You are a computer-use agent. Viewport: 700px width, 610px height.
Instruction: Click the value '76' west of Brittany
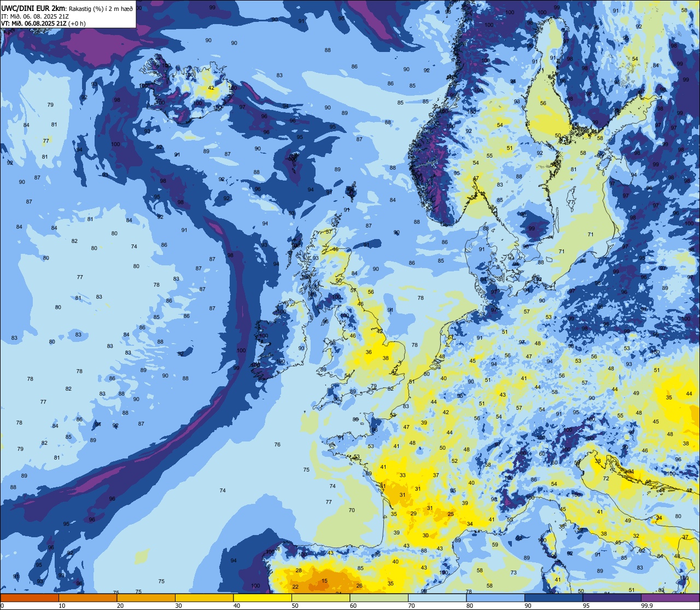277,445
